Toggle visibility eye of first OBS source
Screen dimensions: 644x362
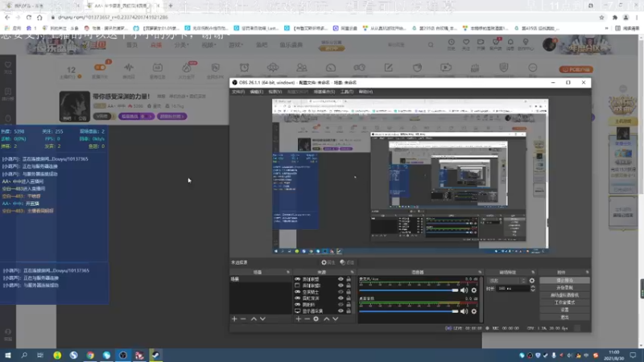tap(341, 279)
